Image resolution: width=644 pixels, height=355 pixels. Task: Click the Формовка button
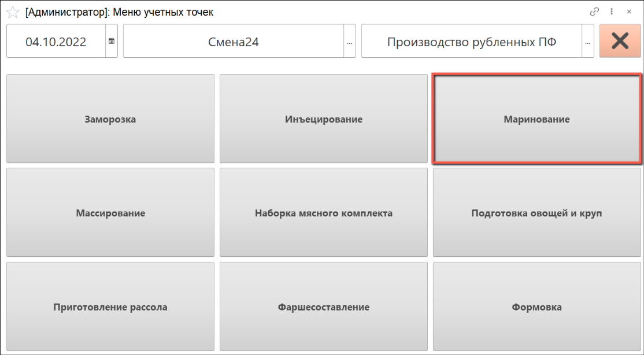(536, 307)
